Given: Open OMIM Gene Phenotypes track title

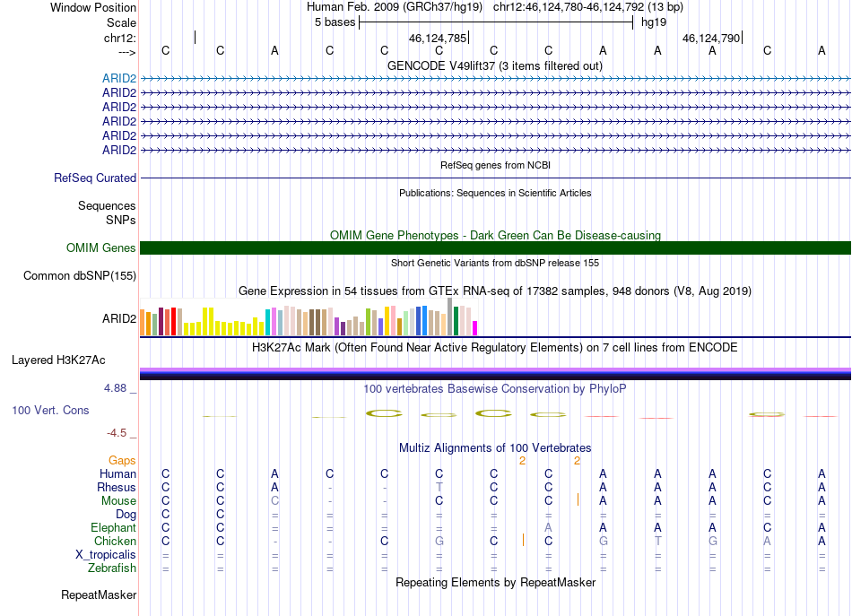Looking at the screenshot, I should coord(495,235).
